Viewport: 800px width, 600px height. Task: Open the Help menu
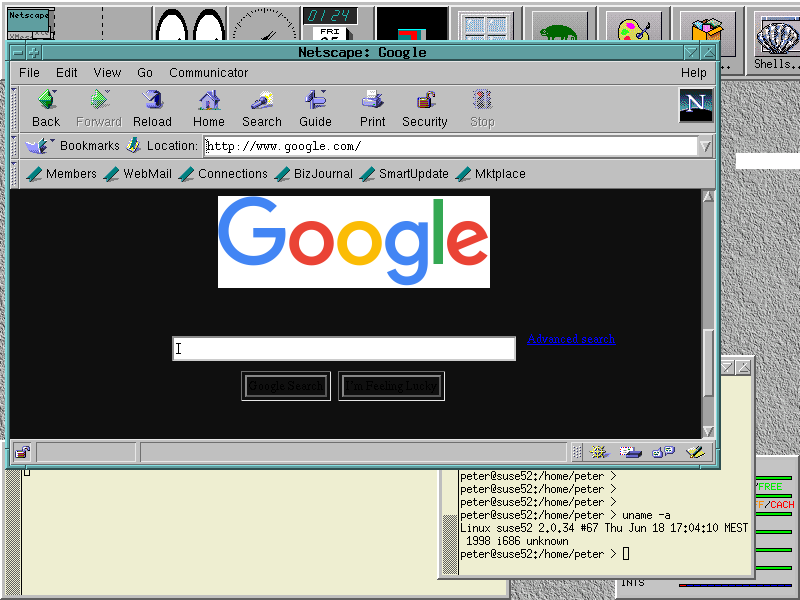[x=693, y=72]
